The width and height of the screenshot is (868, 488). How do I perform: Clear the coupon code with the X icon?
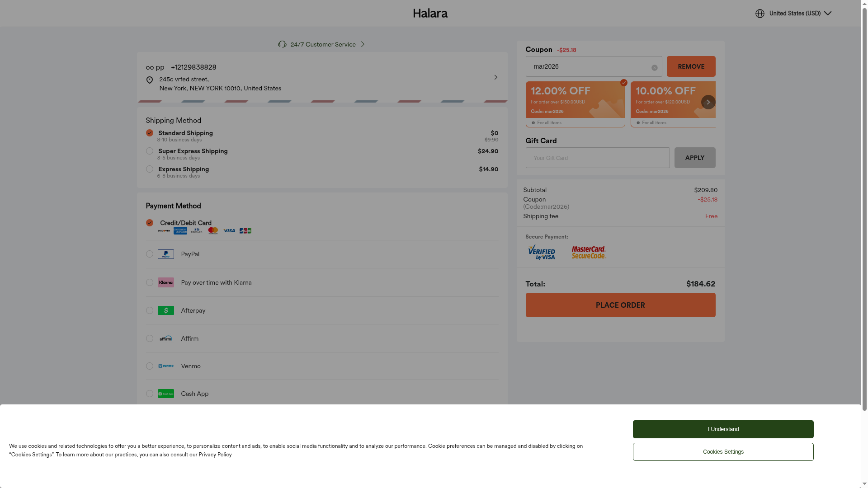click(654, 68)
